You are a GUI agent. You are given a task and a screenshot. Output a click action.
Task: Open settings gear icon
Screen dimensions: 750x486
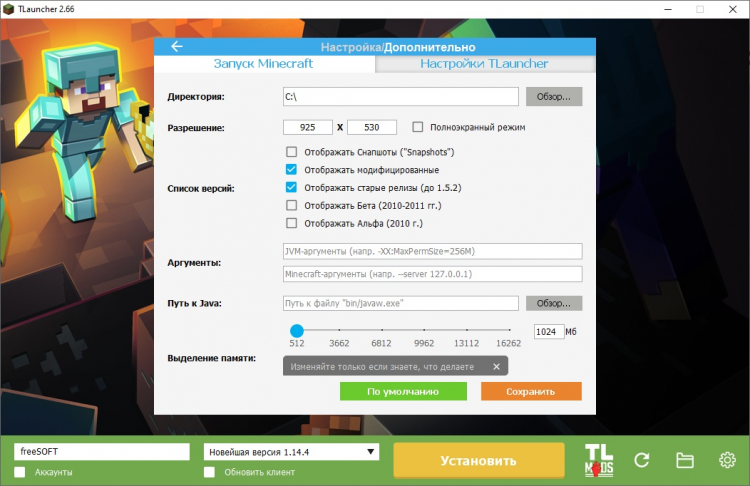727,460
